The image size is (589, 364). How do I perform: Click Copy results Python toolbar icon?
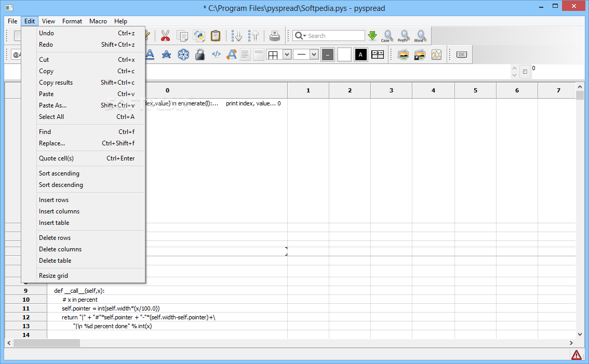(x=199, y=36)
